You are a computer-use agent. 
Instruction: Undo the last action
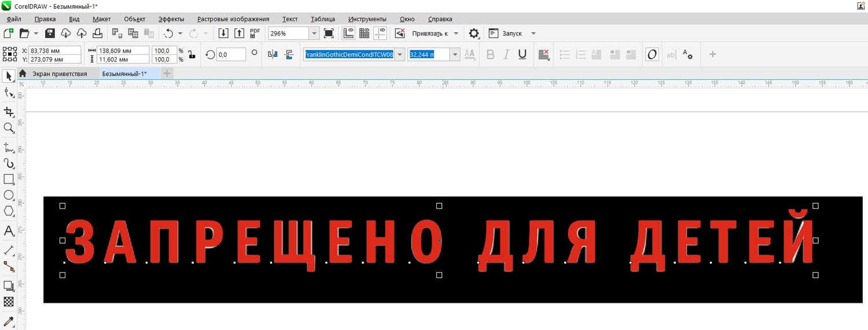(x=168, y=34)
